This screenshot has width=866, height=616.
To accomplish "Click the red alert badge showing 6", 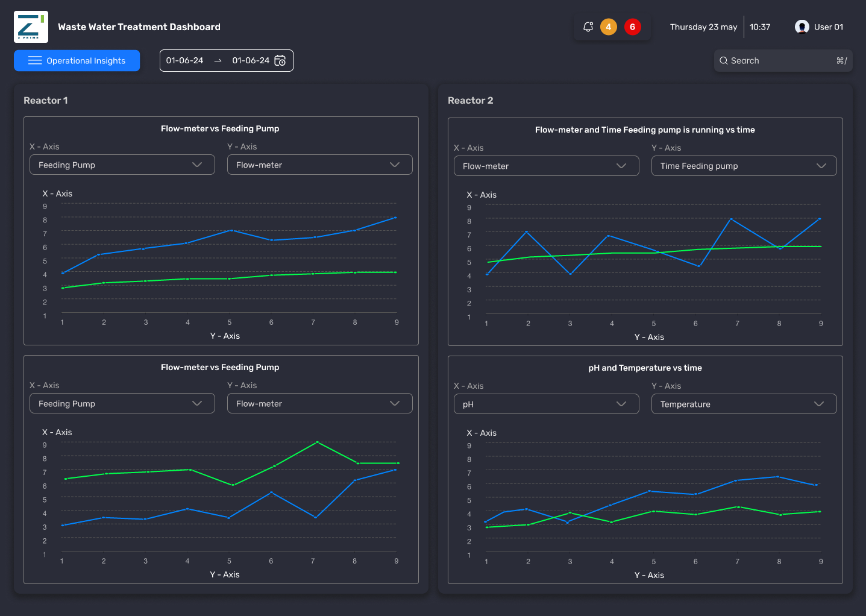I will [x=632, y=27].
